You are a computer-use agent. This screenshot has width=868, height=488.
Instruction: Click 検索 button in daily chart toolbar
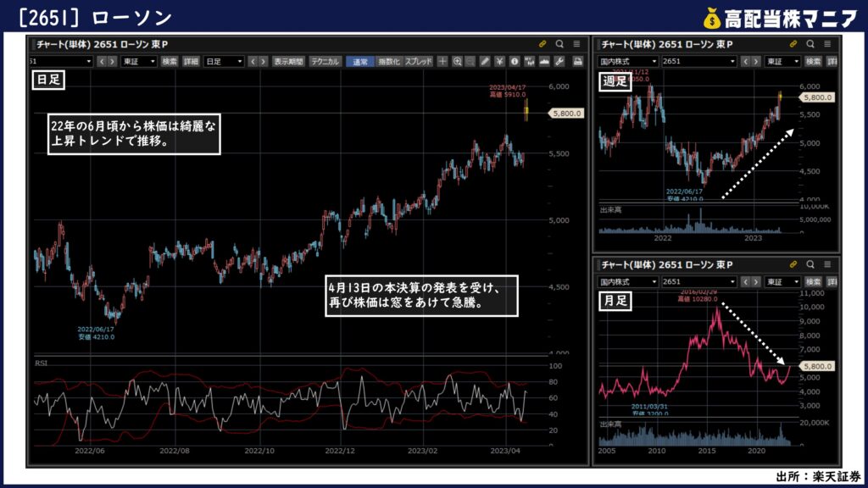pos(170,61)
